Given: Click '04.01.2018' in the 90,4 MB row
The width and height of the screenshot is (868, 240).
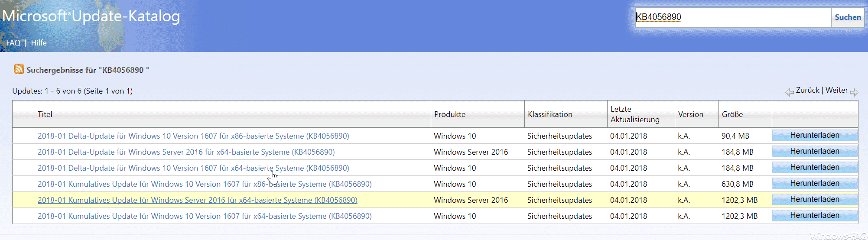Looking at the screenshot, I should [x=629, y=136].
